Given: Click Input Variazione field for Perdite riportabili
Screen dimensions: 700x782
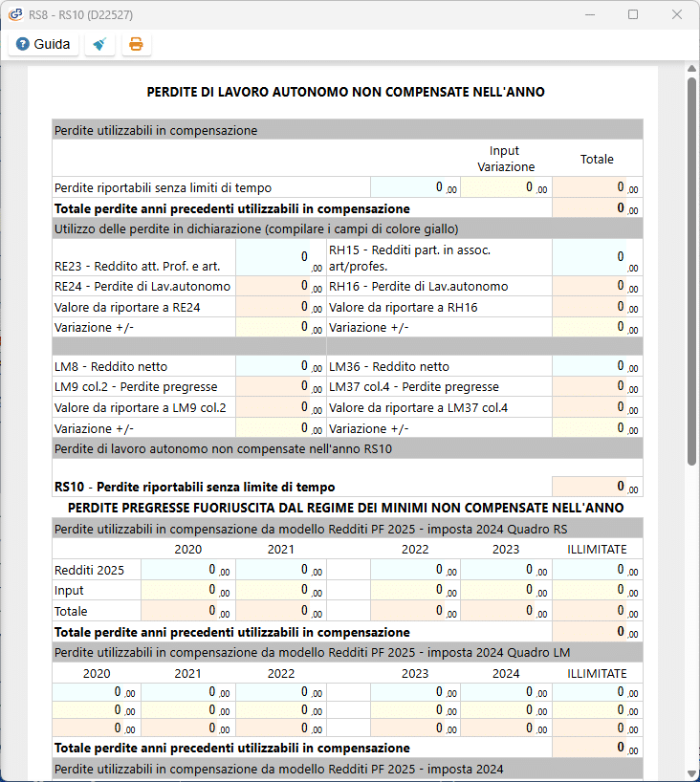Looking at the screenshot, I should (x=506, y=187).
